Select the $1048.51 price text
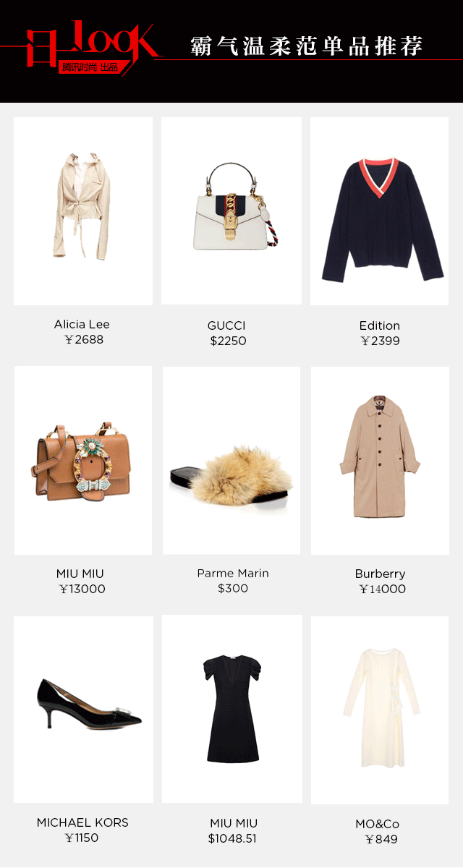Viewport: 463px width, 868px height. (232, 838)
